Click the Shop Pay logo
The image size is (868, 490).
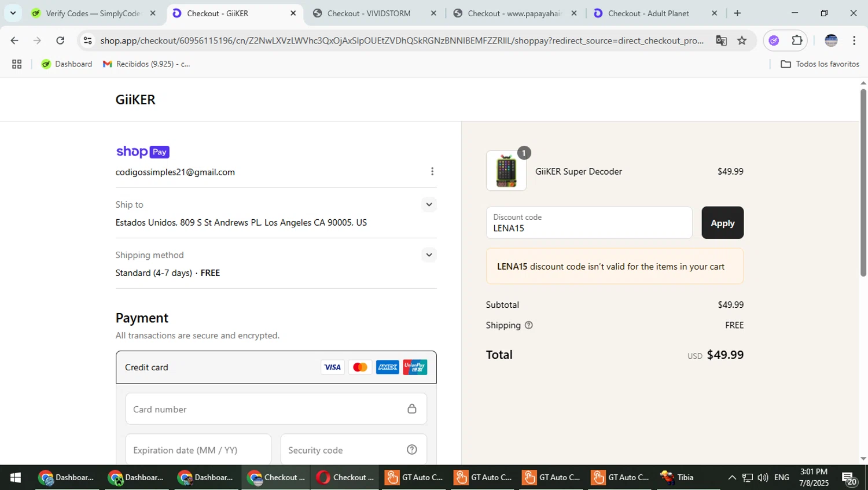pyautogui.click(x=142, y=152)
